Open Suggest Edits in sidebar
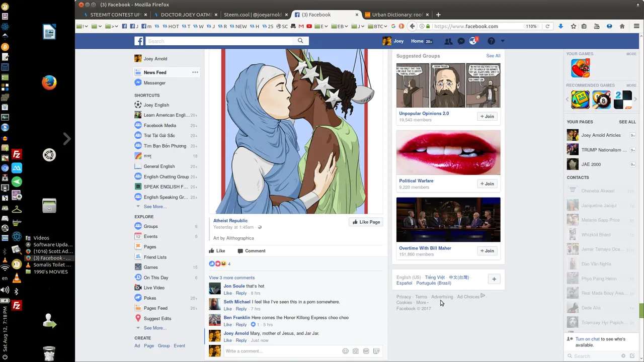Viewport: 644px width, 362px height. [x=157, y=318]
